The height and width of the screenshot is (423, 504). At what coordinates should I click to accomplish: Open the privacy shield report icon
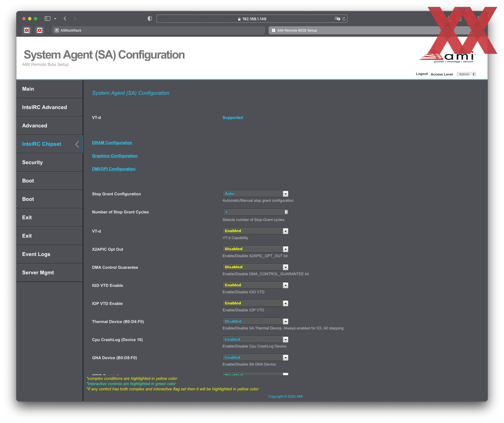point(150,19)
